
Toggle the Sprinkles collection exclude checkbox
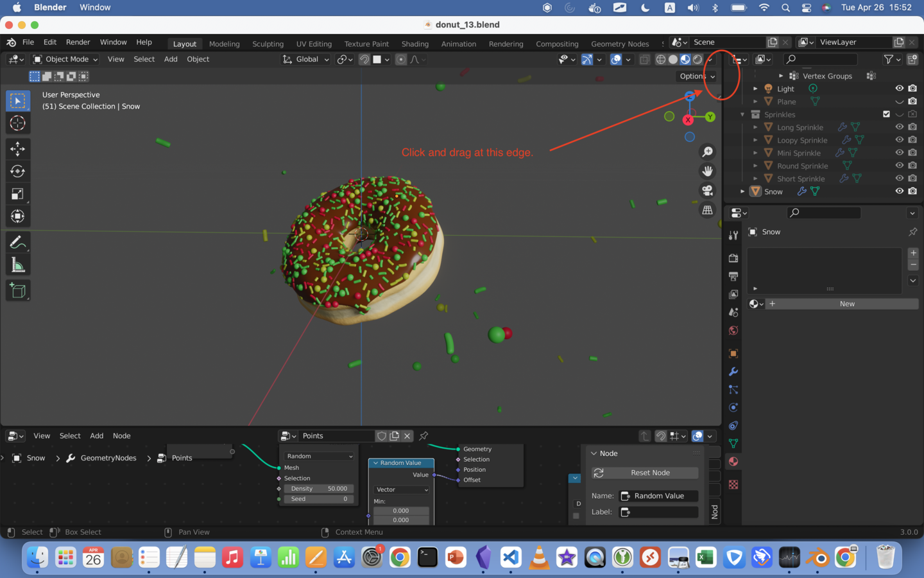click(886, 114)
